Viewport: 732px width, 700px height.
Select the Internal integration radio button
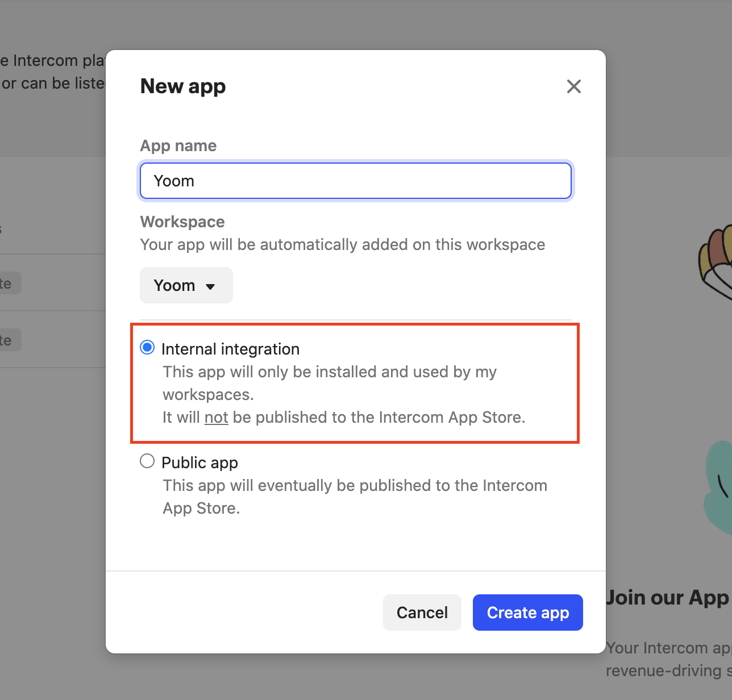coord(147,347)
